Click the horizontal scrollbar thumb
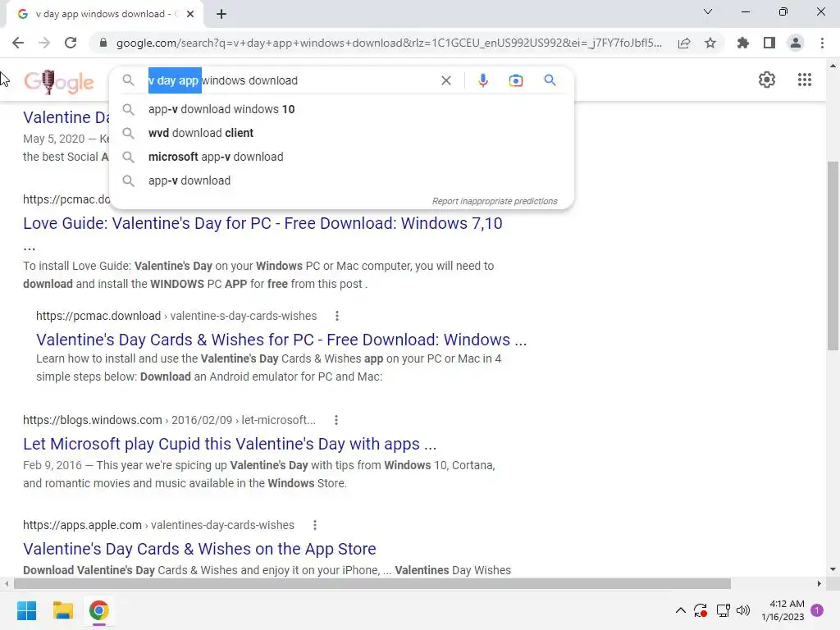 pyautogui.click(x=372, y=583)
